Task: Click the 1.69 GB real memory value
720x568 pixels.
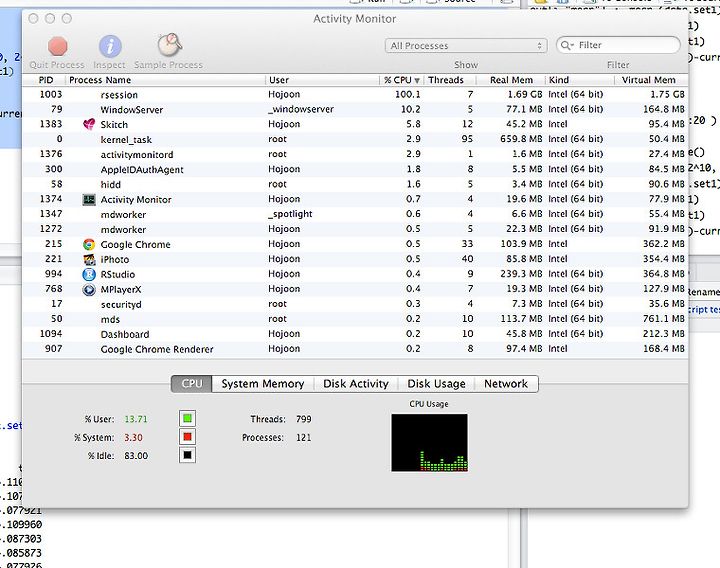Action: (x=525, y=95)
